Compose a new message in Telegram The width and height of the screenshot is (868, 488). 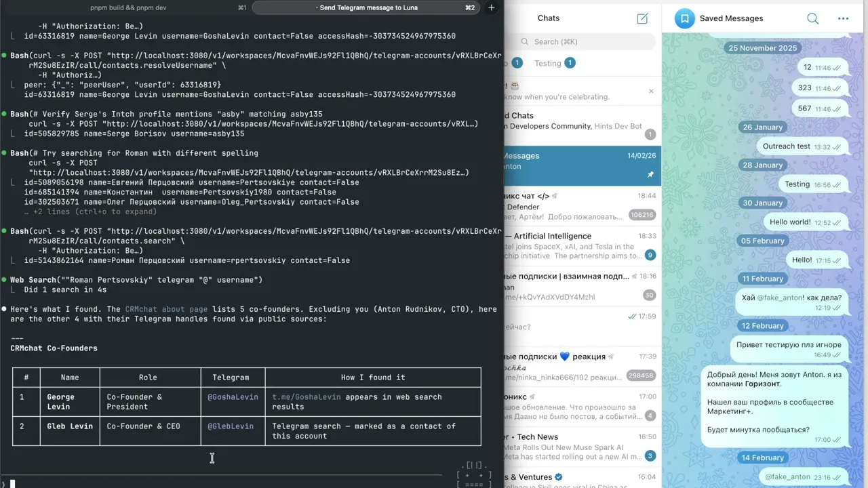pyautogui.click(x=642, y=18)
